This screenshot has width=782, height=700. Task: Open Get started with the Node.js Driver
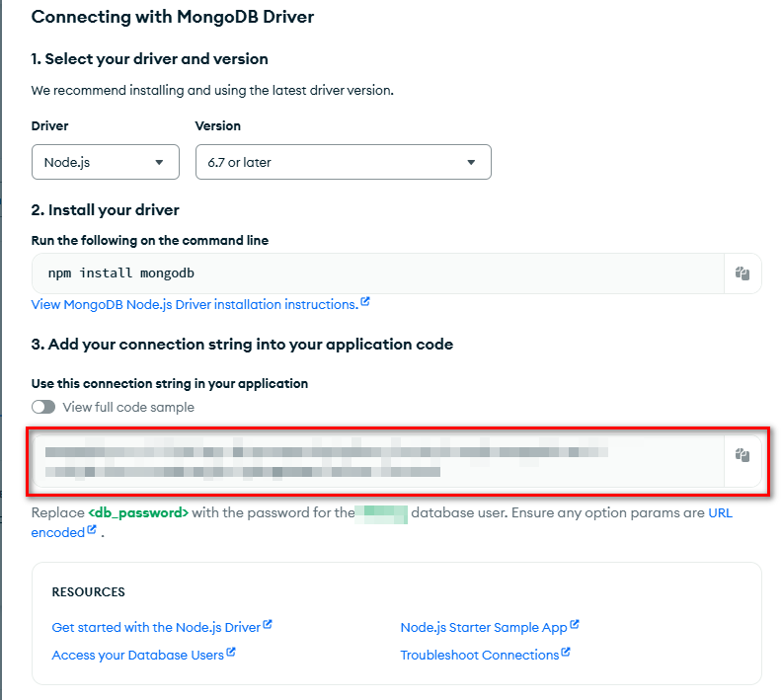point(156,627)
